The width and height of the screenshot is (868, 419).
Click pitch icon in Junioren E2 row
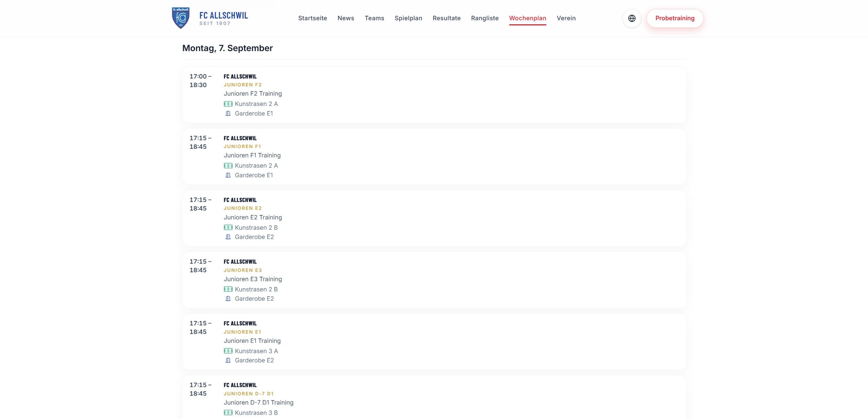[228, 227]
